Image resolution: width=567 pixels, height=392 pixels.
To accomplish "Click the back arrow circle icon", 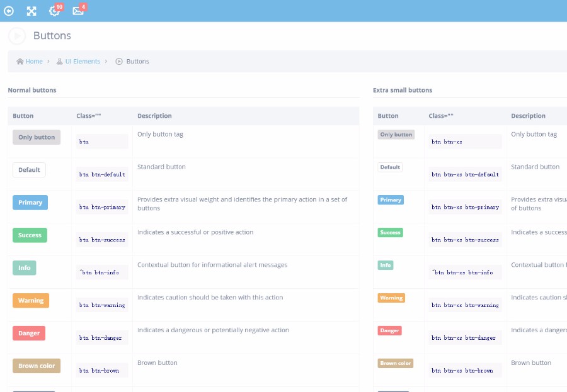I will 9,11.
